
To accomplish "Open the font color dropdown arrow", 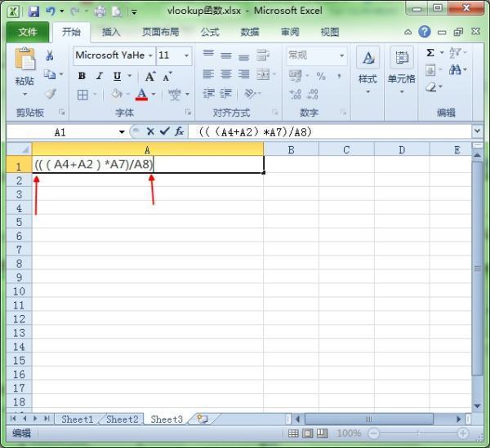I will tap(154, 94).
